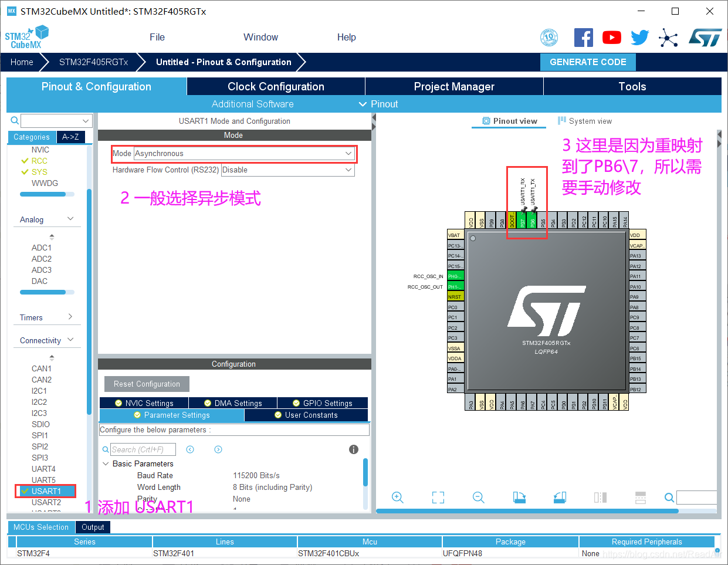Click the Baud Rate value 115200 Bits/s
This screenshot has width=728, height=565.
pos(256,475)
